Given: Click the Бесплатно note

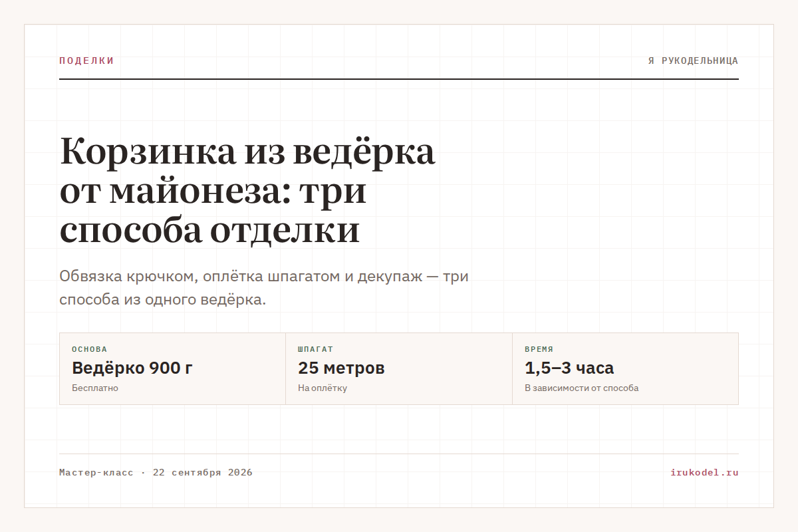Looking at the screenshot, I should [95, 388].
